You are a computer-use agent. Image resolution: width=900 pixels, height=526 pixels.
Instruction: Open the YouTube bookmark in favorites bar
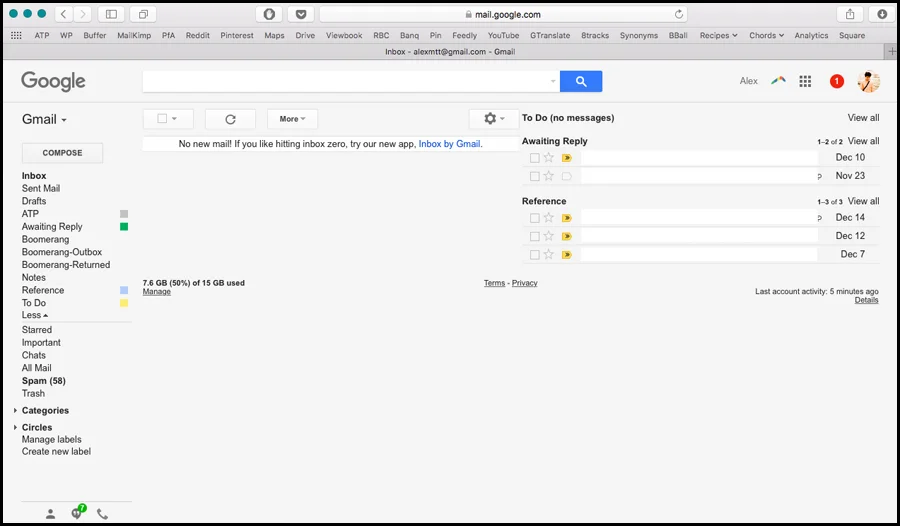(x=503, y=36)
